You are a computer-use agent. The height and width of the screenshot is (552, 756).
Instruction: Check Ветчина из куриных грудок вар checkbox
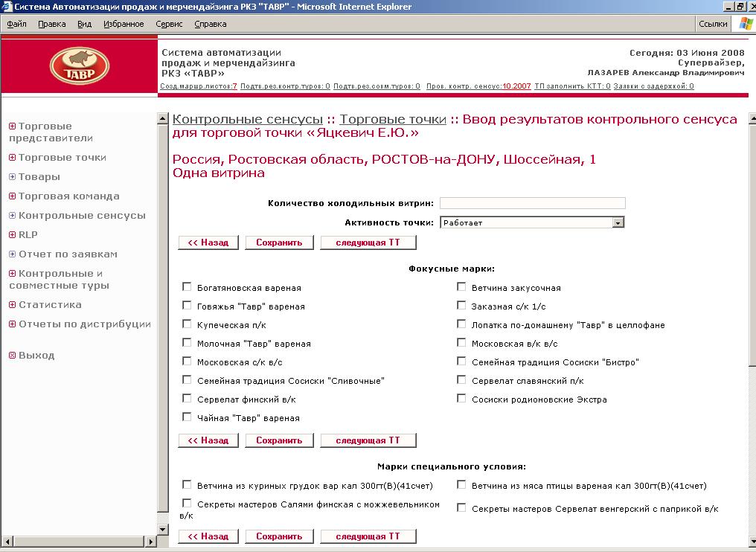click(x=187, y=484)
